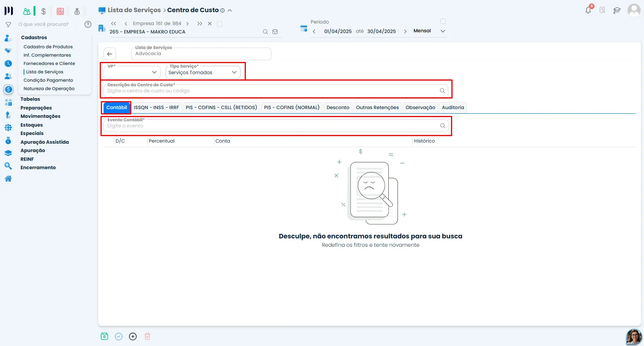
Task: Open the period calendar icon
Action: click(304, 28)
